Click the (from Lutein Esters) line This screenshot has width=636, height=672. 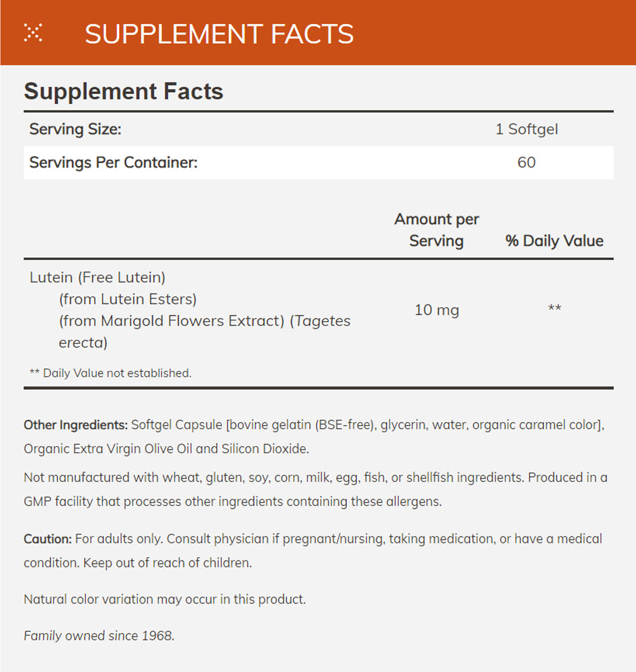(x=128, y=299)
